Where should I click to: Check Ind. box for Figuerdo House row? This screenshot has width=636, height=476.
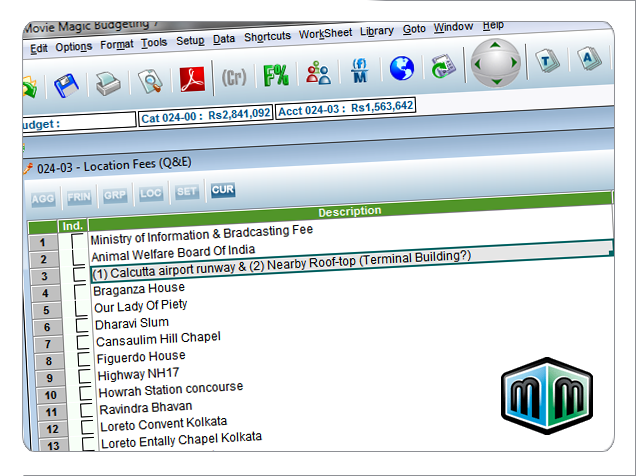tap(84, 359)
